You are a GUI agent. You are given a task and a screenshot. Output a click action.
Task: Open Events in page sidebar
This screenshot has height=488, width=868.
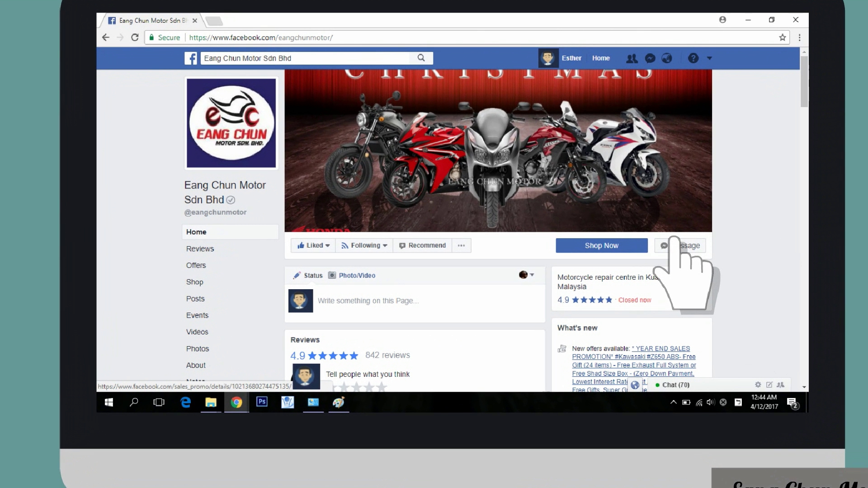pos(197,315)
